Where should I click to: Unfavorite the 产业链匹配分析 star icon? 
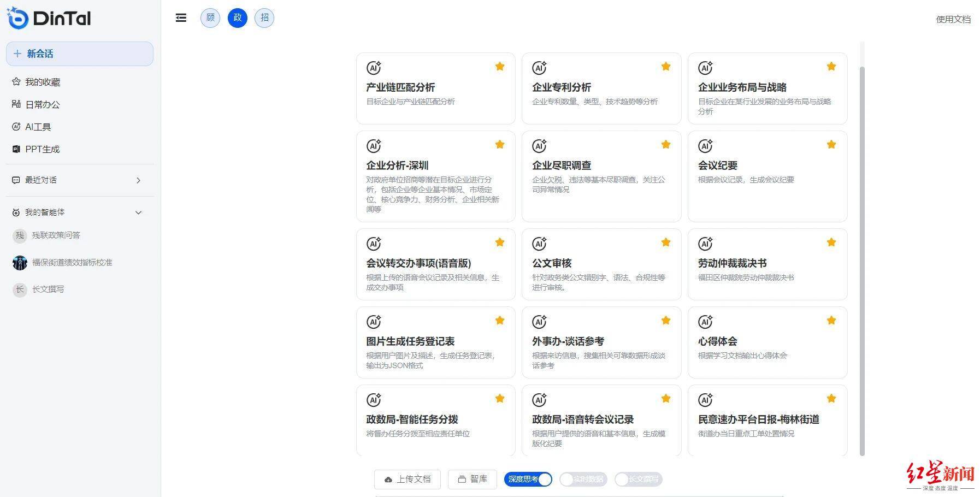pyautogui.click(x=499, y=67)
